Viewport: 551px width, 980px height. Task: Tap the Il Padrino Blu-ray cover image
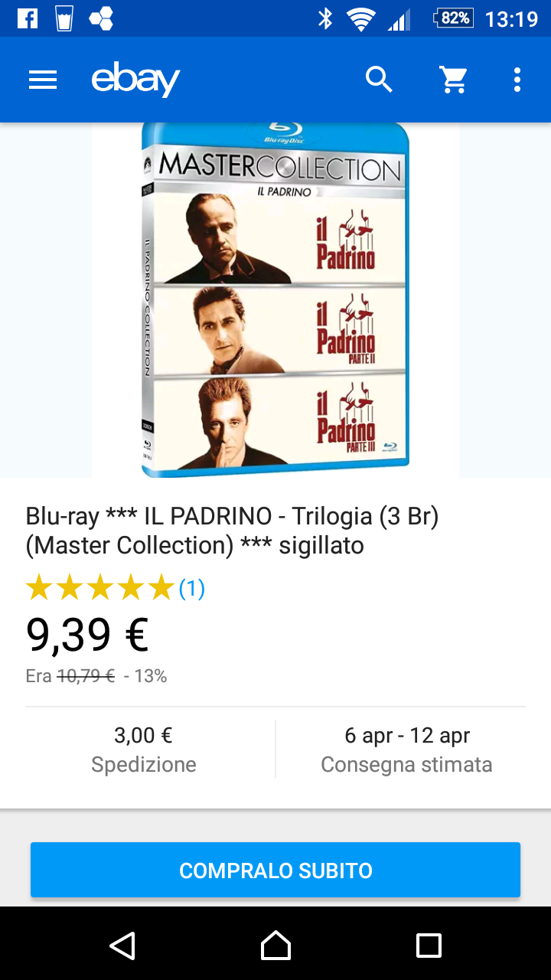click(x=275, y=299)
